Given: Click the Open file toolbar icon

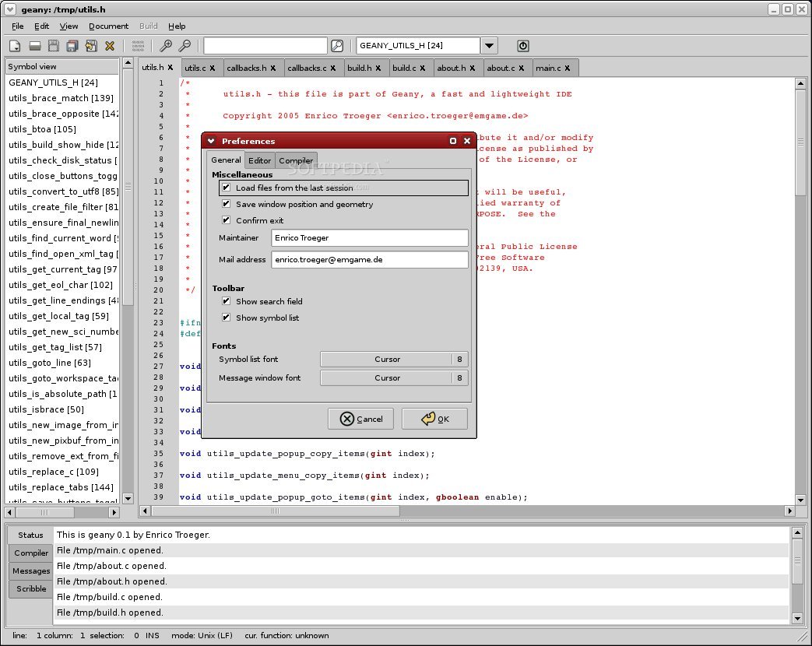Looking at the screenshot, I should pos(35,46).
